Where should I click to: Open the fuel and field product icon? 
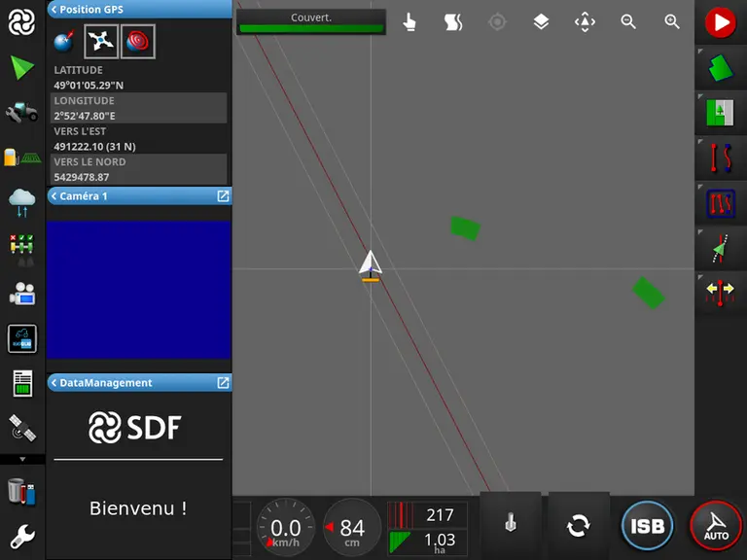(x=22, y=157)
